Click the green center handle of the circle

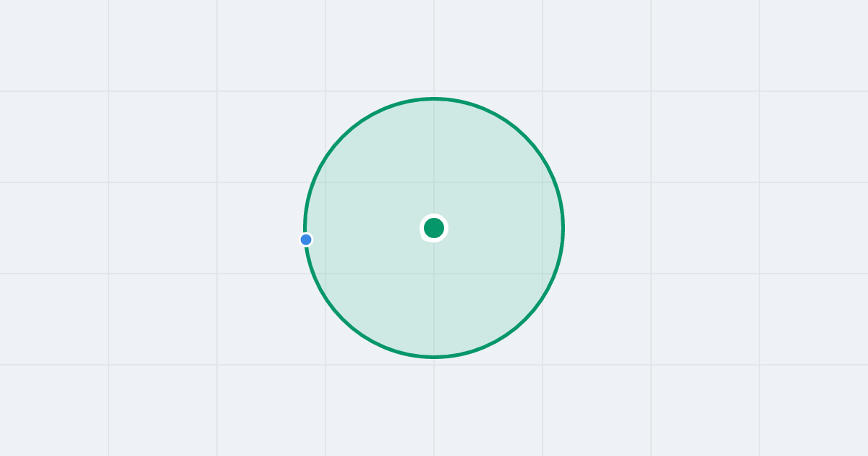(434, 228)
